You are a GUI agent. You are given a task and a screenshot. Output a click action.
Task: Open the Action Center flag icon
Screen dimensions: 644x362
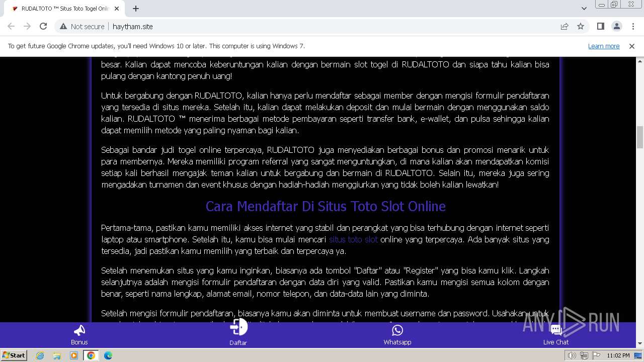click(x=595, y=355)
